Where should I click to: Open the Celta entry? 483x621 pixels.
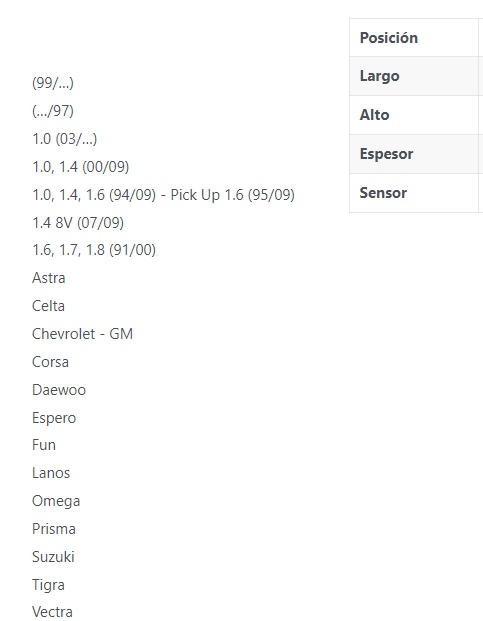point(48,306)
